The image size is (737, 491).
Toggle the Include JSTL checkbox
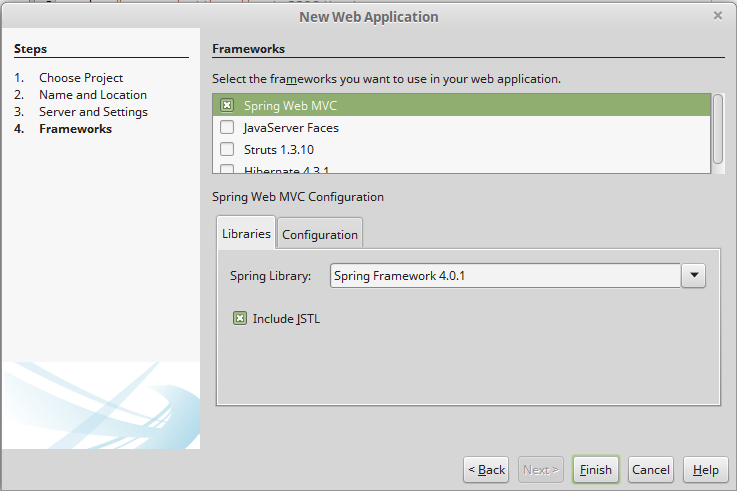coord(240,319)
